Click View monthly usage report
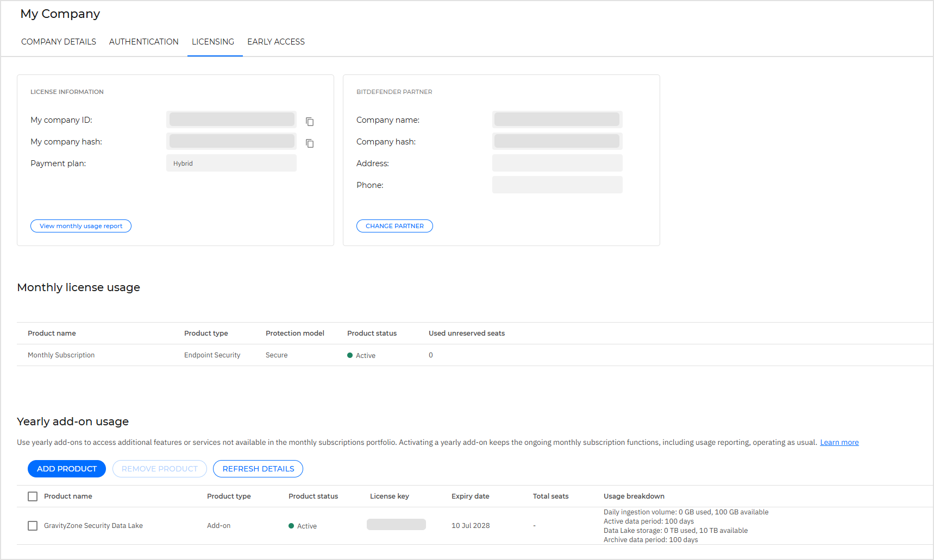 [x=80, y=225]
